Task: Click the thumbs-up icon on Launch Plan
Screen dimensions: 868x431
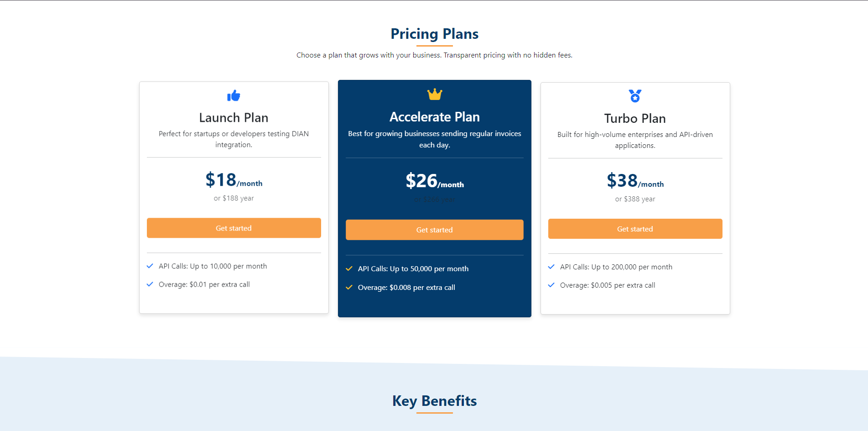Action: [234, 96]
